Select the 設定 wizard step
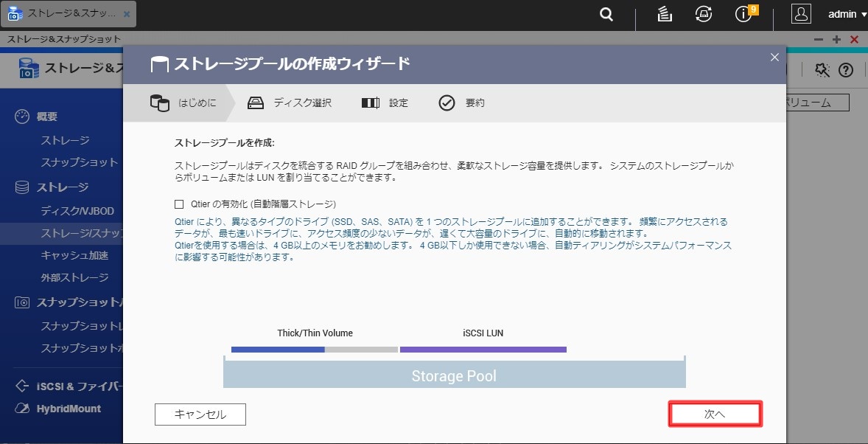Screen dimensions: 868x444 (x=399, y=103)
